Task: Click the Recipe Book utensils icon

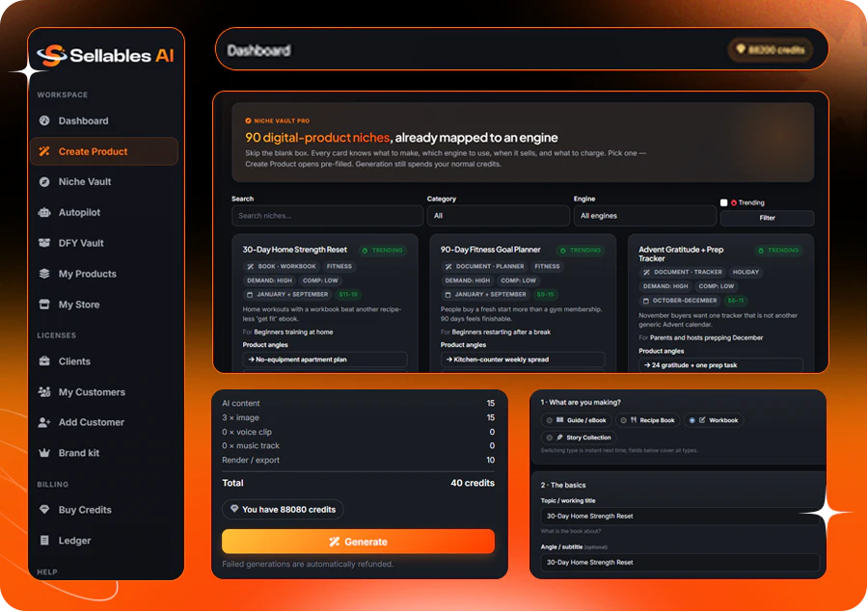Action: (634, 420)
